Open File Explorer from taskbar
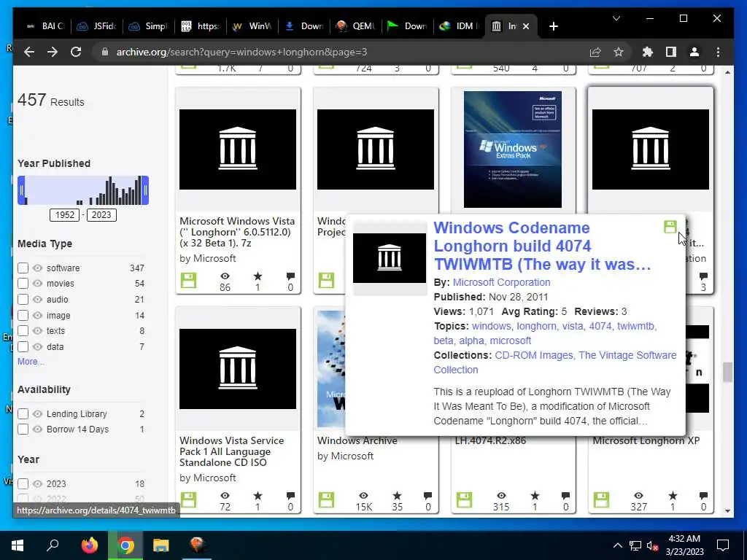747x560 pixels. 161,545
